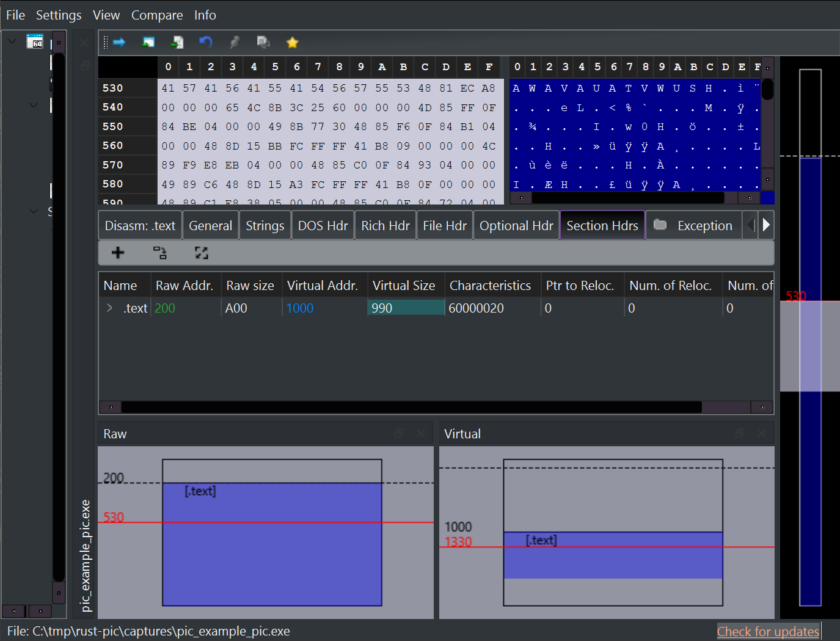Click the blue undo arrow icon

pyautogui.click(x=206, y=42)
